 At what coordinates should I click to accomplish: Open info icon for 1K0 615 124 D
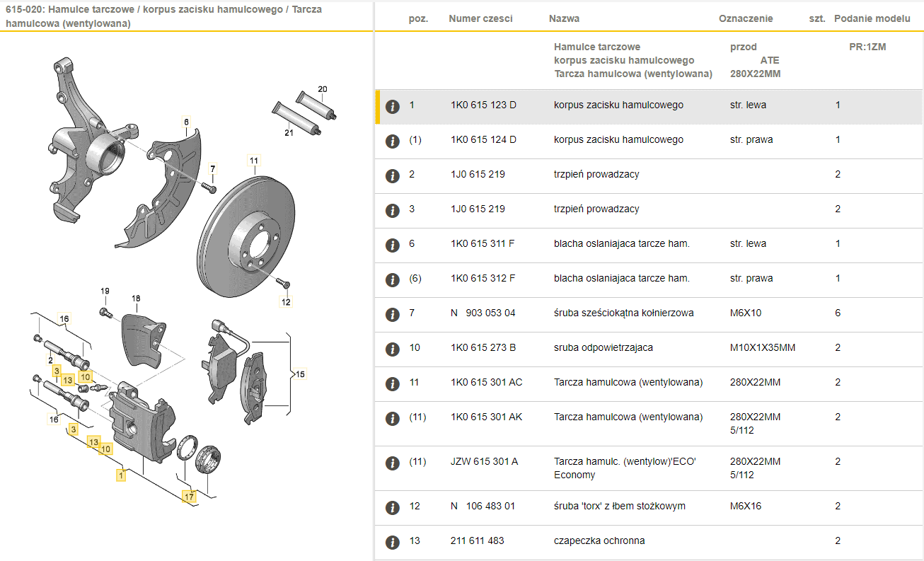point(392,141)
